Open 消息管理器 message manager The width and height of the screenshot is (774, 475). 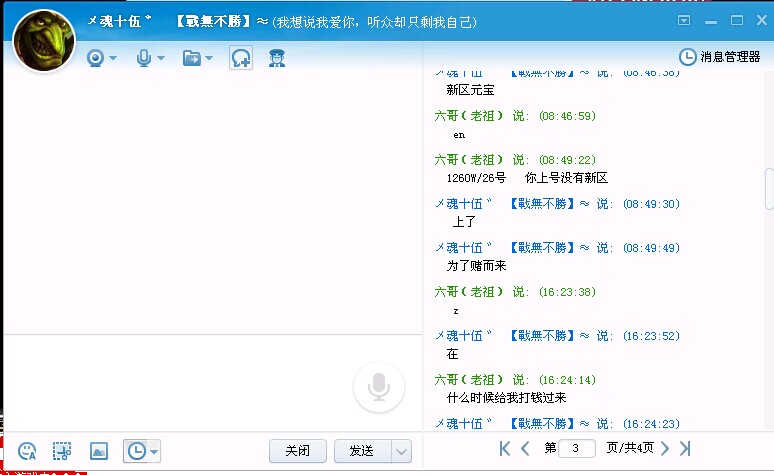coord(720,57)
